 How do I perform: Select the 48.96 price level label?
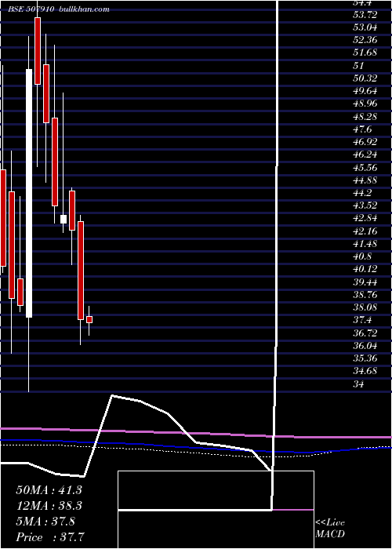click(365, 104)
